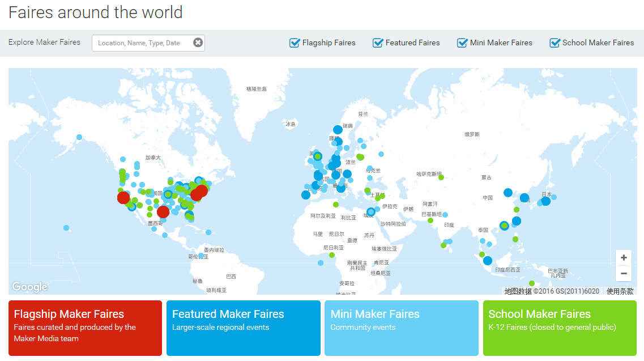Toggle the Featured Faires checkbox
Viewport: 644px width, 361px height.
378,43
